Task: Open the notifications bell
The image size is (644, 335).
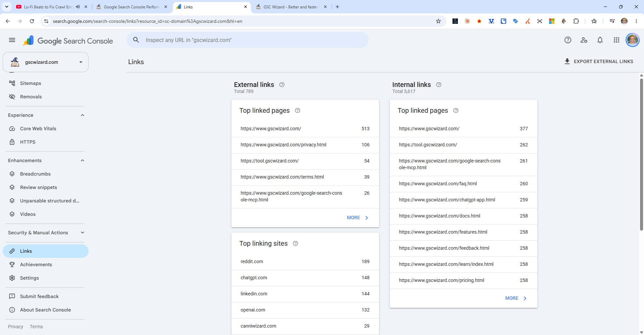Action: pyautogui.click(x=600, y=40)
